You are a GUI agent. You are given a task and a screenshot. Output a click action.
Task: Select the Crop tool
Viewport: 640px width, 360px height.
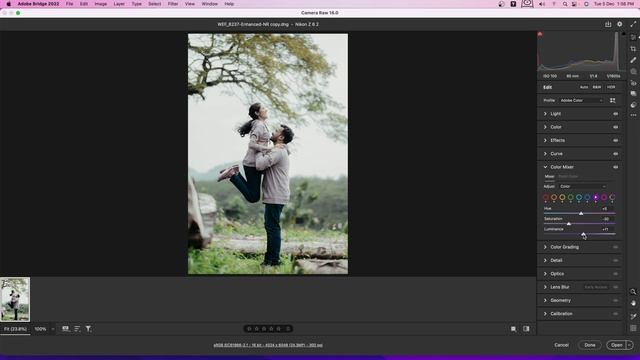pyautogui.click(x=633, y=49)
